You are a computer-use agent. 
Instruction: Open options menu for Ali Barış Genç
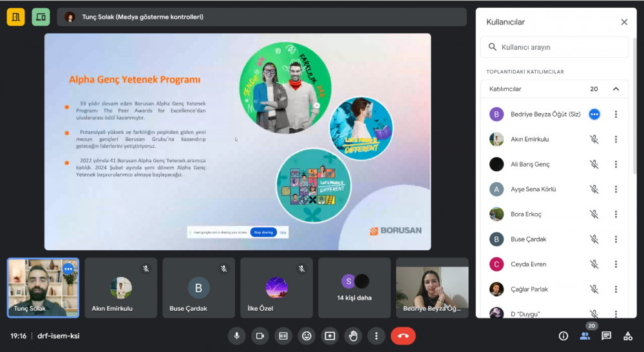[616, 165]
